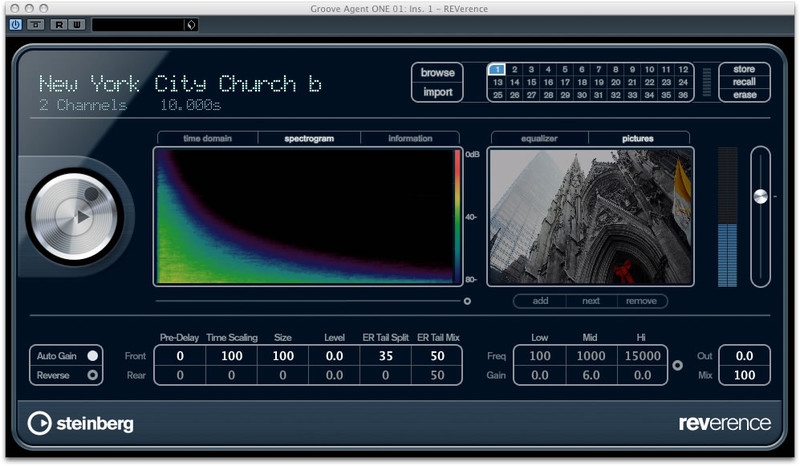The height and width of the screenshot is (466, 800).
Task: Select program slot 18
Action: click(582, 82)
